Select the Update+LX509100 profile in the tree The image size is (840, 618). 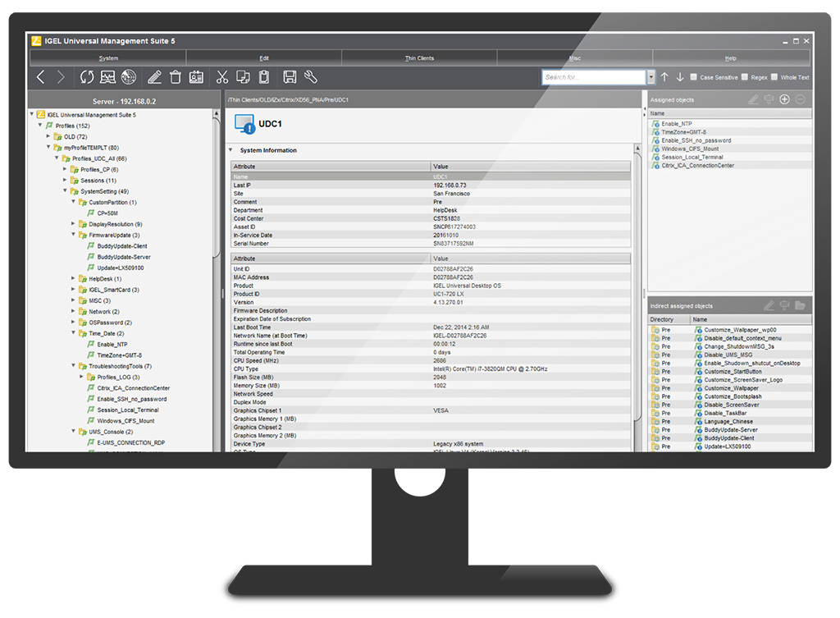[120, 268]
